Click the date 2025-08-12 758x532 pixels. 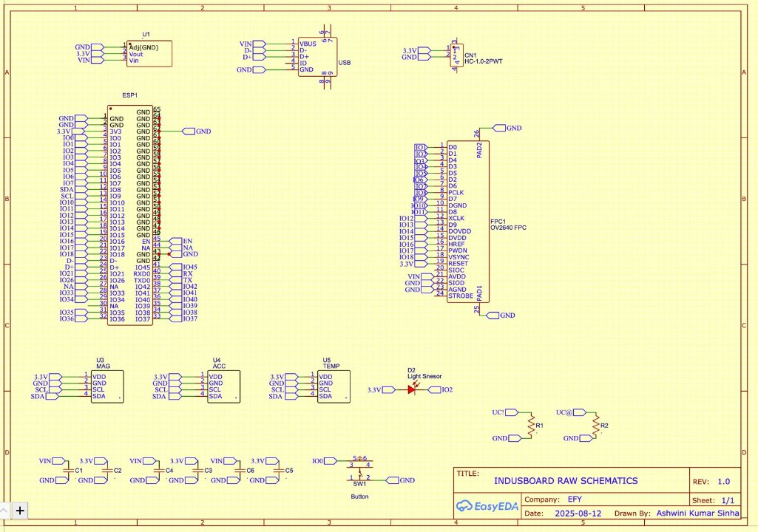tap(578, 513)
